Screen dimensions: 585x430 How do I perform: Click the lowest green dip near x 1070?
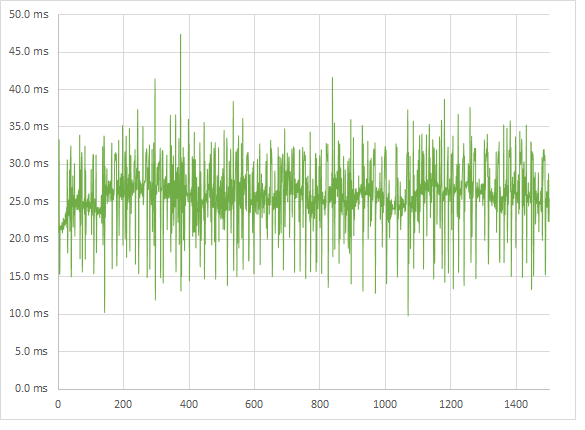click(x=408, y=313)
